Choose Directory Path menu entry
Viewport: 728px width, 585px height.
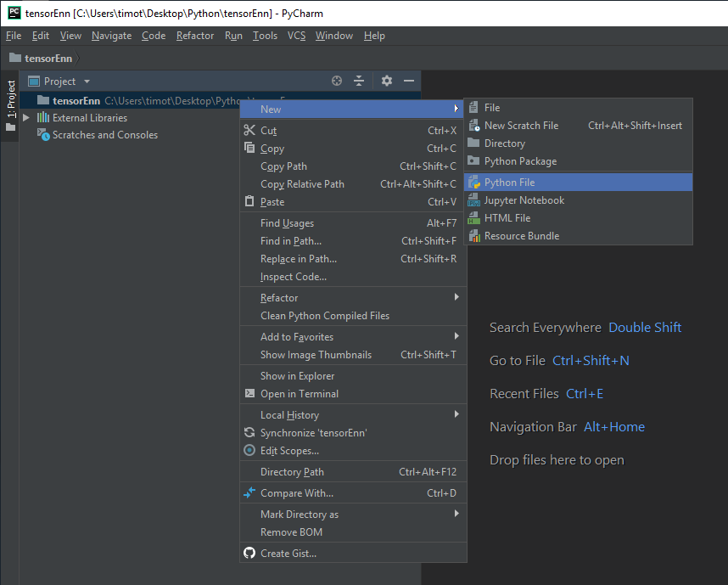click(x=353, y=471)
